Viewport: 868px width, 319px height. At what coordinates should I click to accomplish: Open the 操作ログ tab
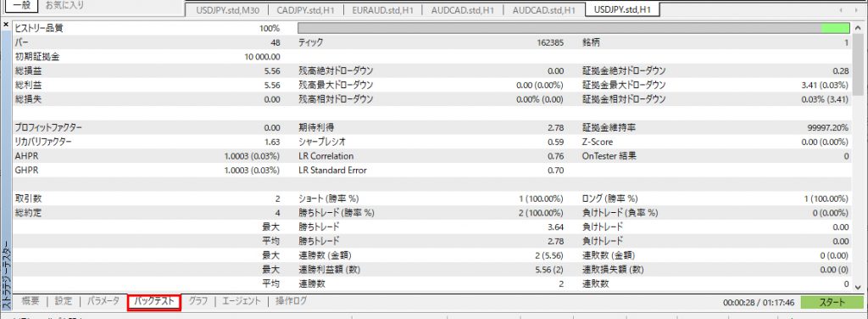pos(292,301)
